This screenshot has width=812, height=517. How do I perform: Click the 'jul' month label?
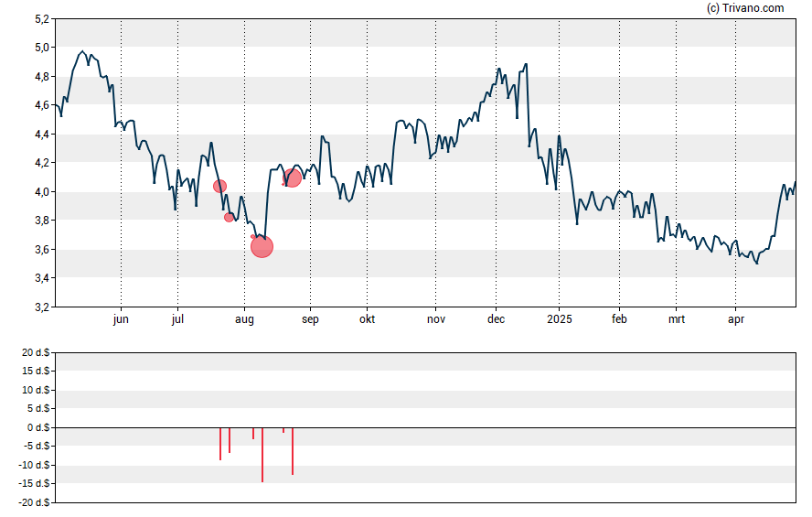click(x=177, y=319)
